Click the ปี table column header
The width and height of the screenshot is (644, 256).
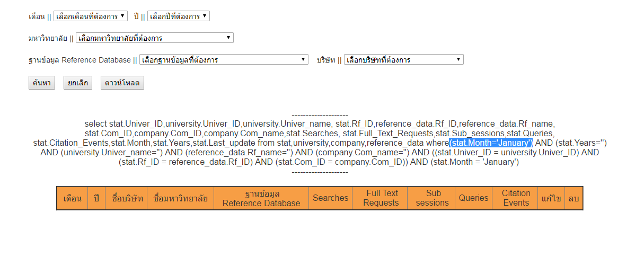pyautogui.click(x=96, y=198)
